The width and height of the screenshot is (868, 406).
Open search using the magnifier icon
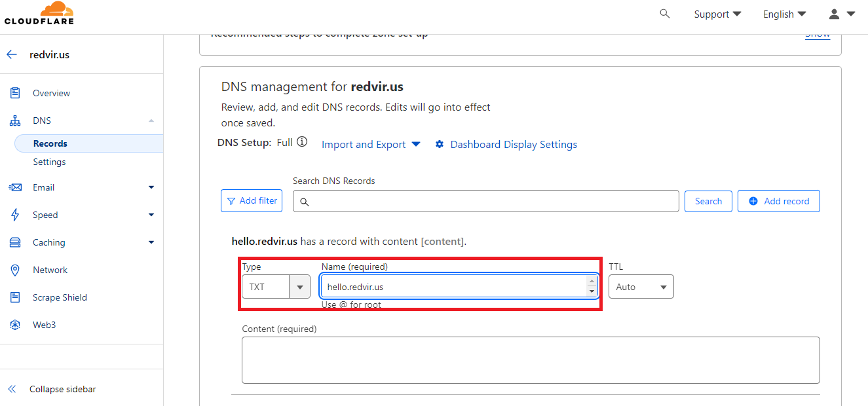pyautogui.click(x=664, y=14)
